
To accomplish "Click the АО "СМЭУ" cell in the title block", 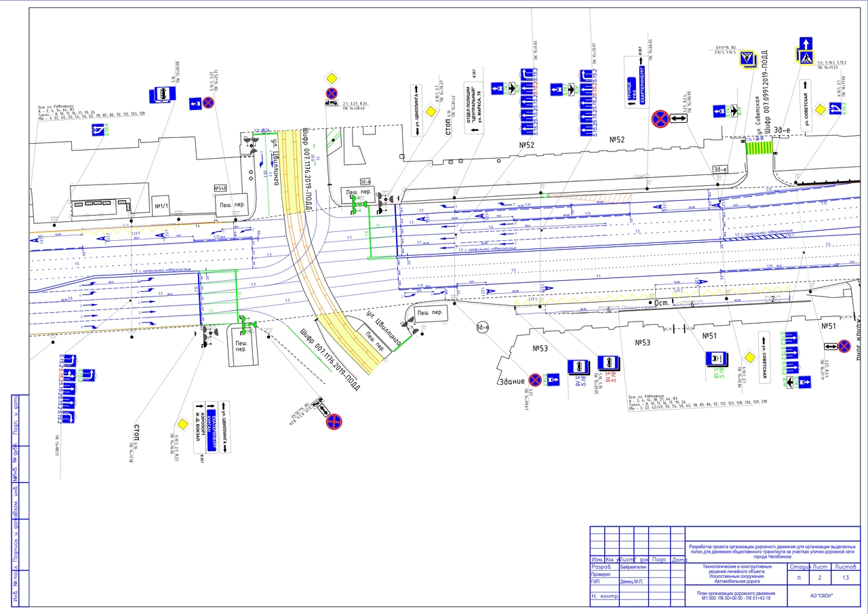I will click(822, 596).
